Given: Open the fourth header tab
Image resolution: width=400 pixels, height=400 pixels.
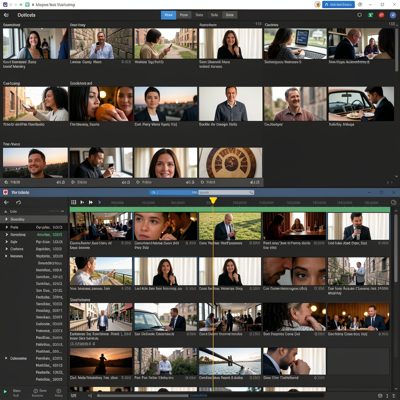Looking at the screenshot, I should tap(214, 15).
